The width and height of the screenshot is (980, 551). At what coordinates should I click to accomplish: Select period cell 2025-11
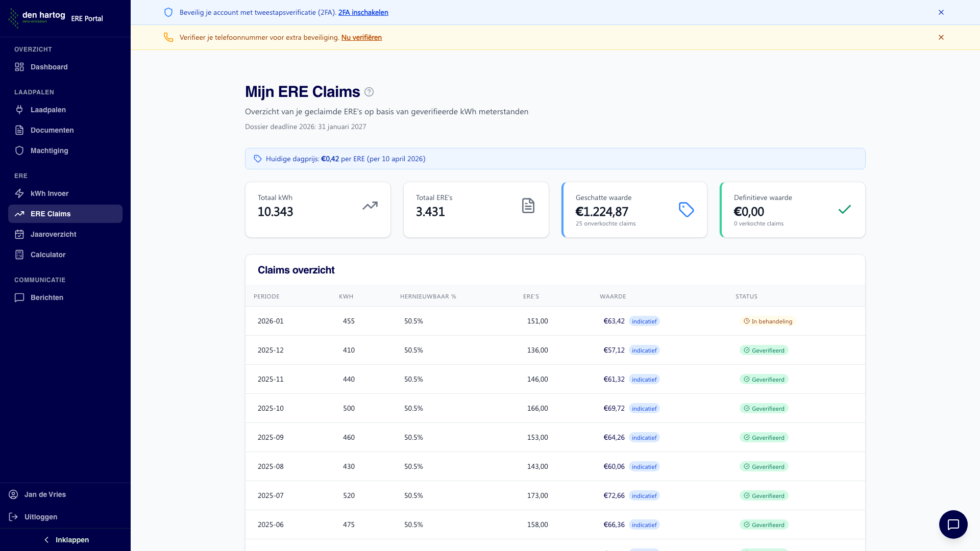point(271,380)
